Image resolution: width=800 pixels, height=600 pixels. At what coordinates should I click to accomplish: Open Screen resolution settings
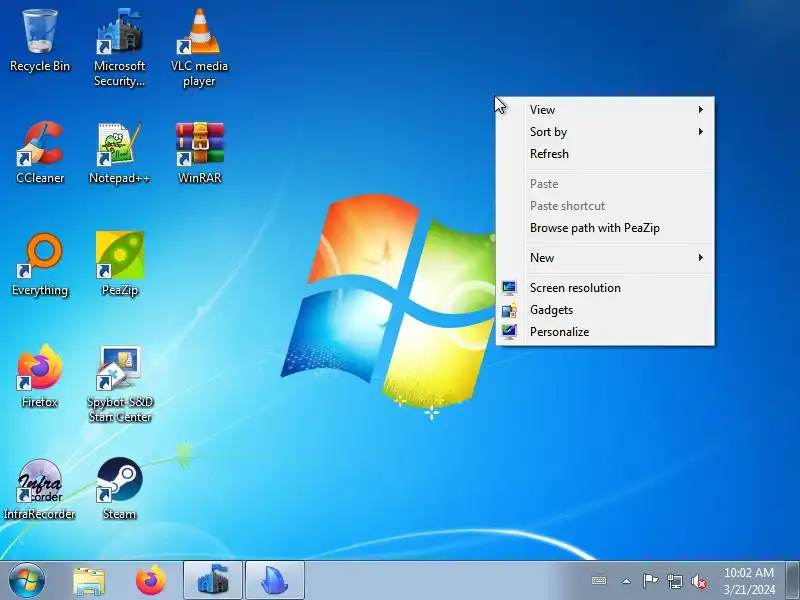click(605, 288)
